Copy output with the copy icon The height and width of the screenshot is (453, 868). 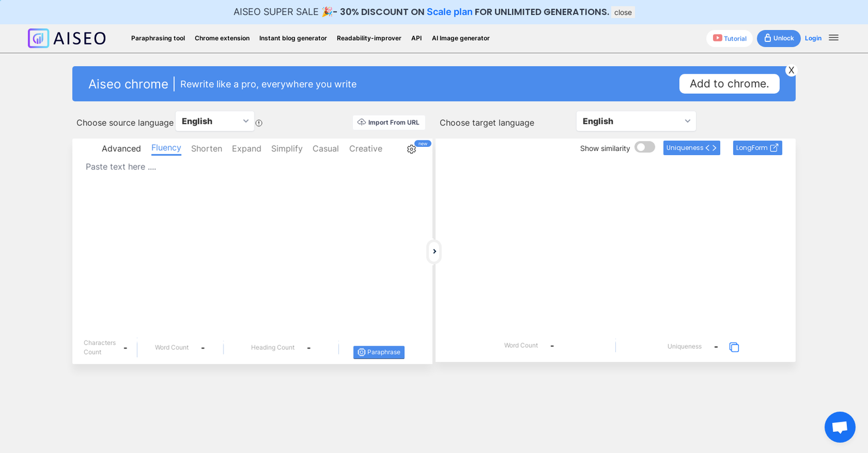point(734,347)
